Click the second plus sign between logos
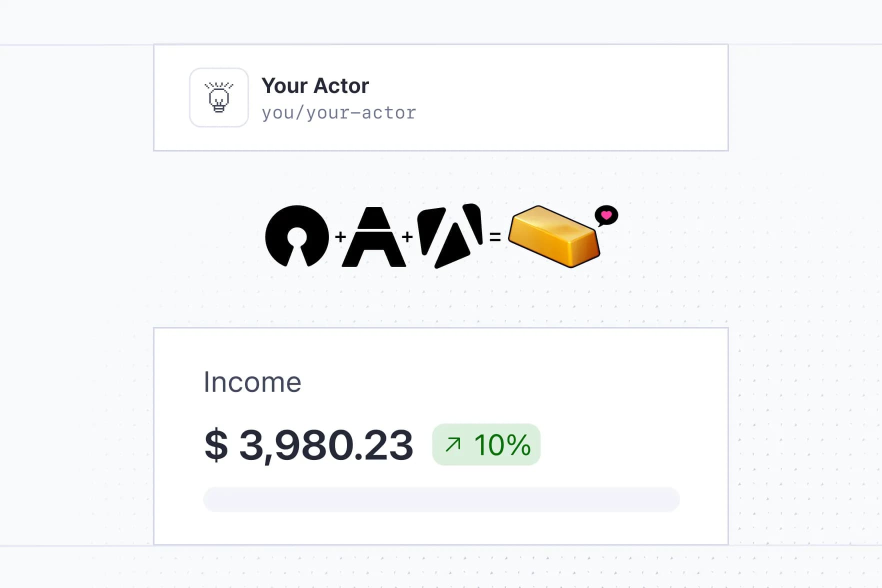This screenshot has width=882, height=588. (x=407, y=236)
